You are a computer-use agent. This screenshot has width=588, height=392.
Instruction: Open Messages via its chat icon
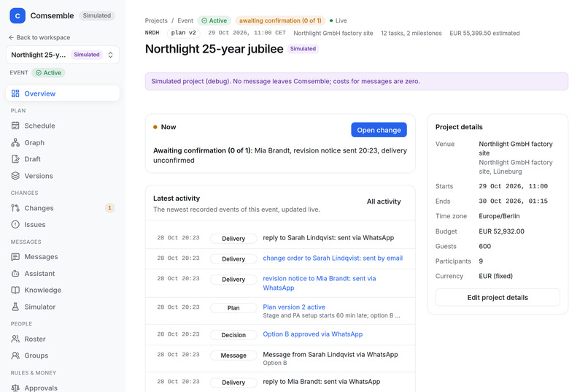15,256
